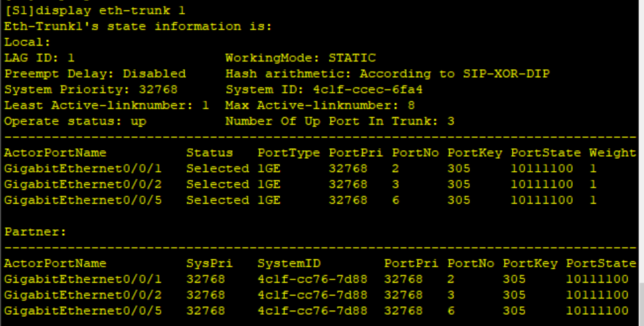This screenshot has height=326, width=644.
Task: Click GigabitEthernet0/0/2 in Local table
Action: [x=83, y=184]
